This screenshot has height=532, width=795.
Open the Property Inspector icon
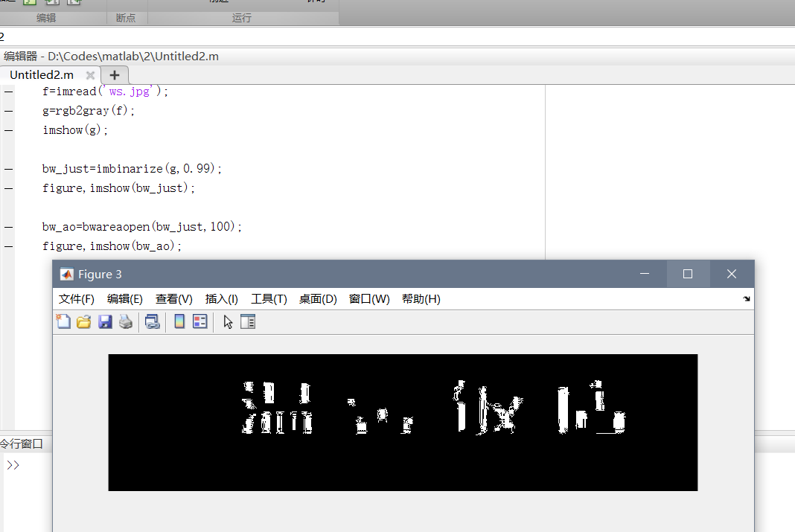(248, 321)
